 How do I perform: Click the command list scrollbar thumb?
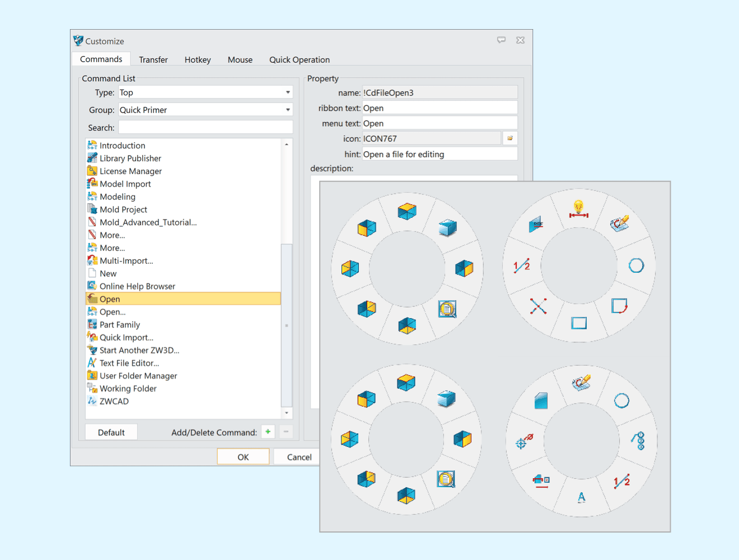287,325
